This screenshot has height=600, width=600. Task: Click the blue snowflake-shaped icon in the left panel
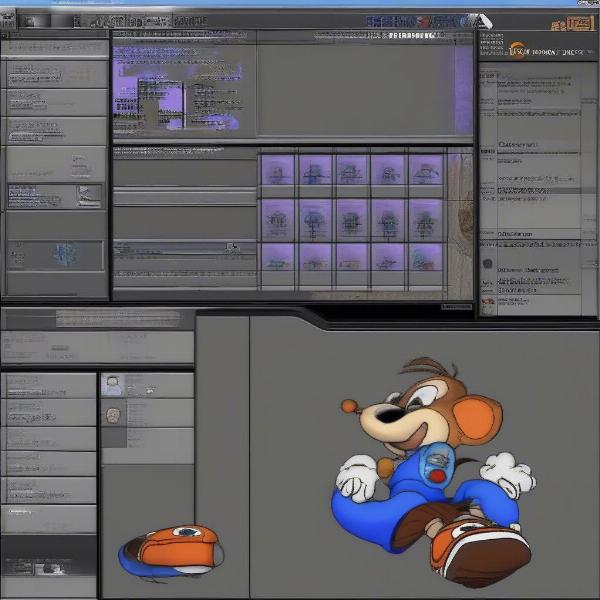66,254
